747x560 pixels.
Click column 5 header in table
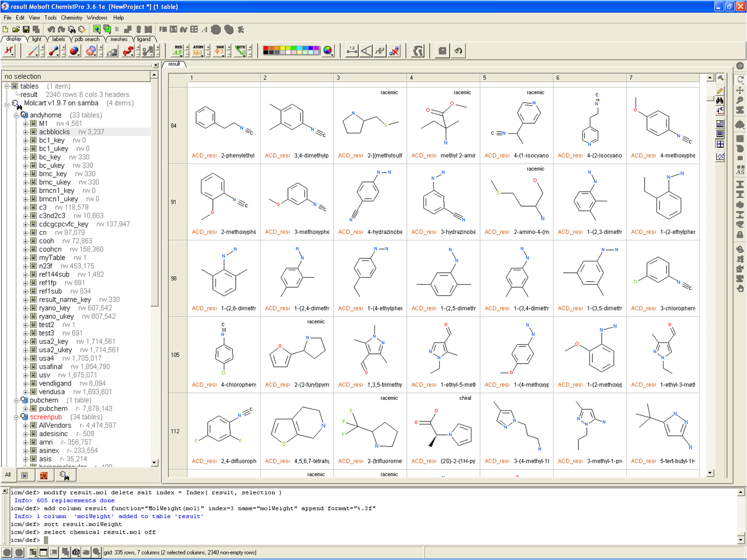[516, 78]
